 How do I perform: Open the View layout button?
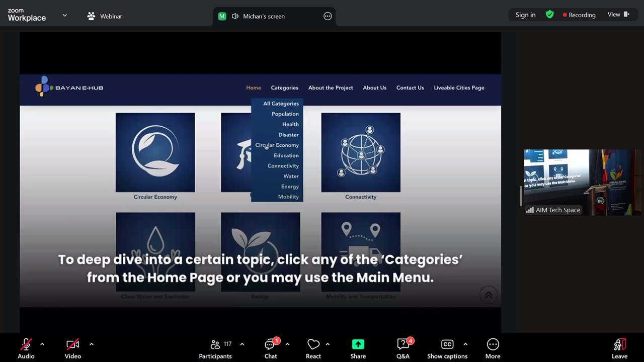[618, 15]
